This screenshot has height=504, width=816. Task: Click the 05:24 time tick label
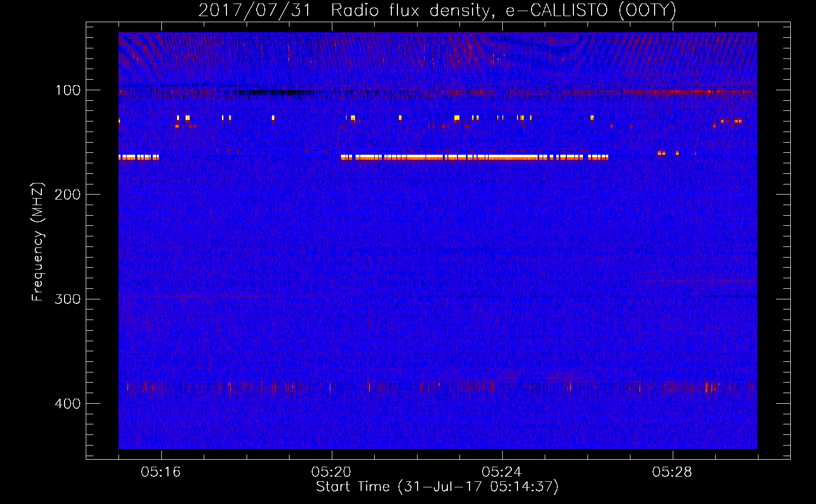[x=502, y=472]
